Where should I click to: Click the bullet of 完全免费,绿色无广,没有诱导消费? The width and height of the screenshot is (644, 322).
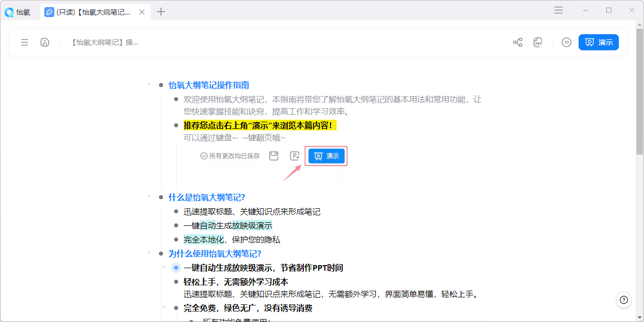coord(176,308)
